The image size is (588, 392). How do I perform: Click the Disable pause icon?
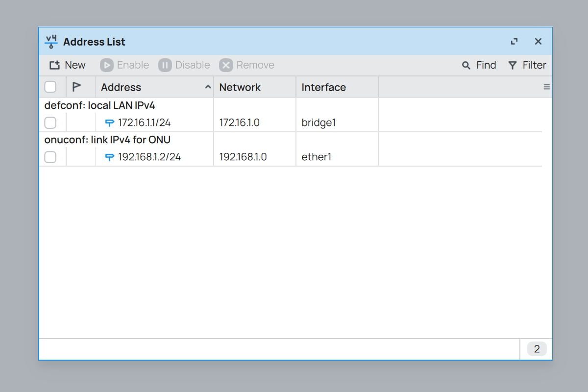(x=165, y=65)
